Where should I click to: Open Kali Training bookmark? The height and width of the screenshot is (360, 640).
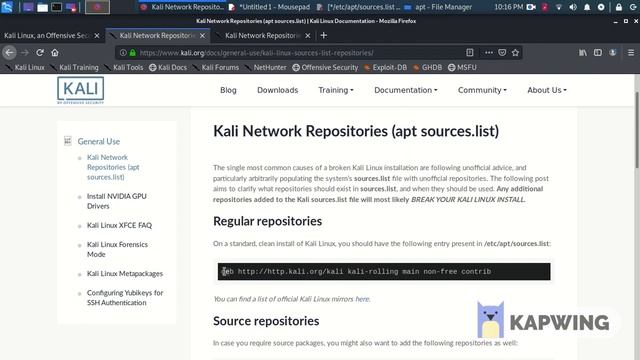point(75,67)
